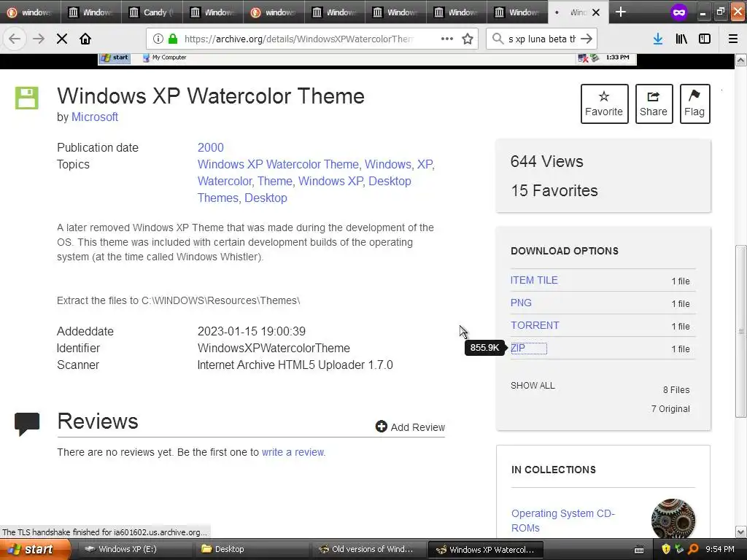Click the security shield tray icon

pos(666,549)
